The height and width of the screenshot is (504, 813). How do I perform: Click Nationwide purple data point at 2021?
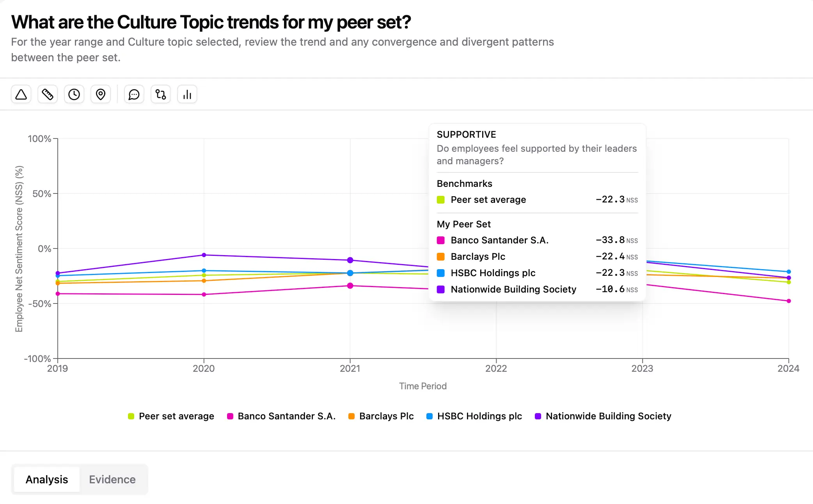[350, 260]
